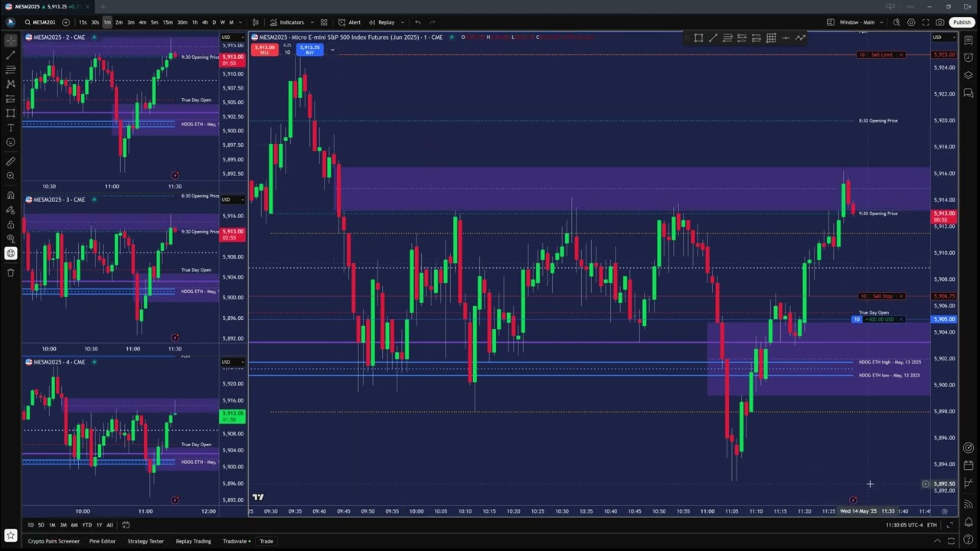Click the red SELL 5,913.00 button
Image resolution: width=980 pixels, height=551 pixels.
coord(264,49)
